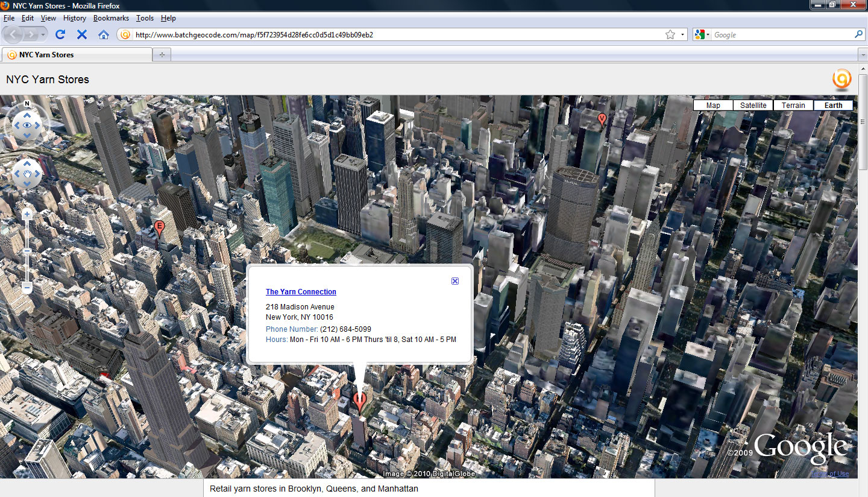868x497 pixels.
Task: Enable Terrain view
Action: coord(793,105)
